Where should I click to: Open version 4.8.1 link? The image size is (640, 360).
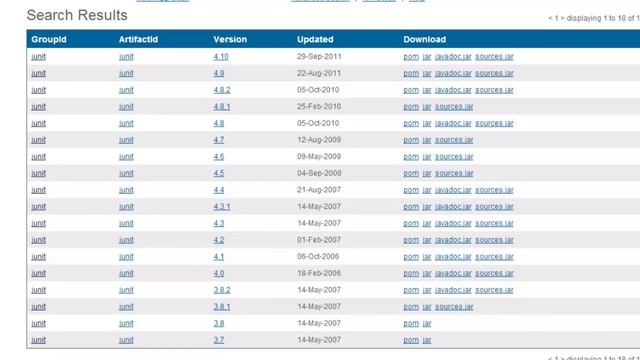click(222, 107)
